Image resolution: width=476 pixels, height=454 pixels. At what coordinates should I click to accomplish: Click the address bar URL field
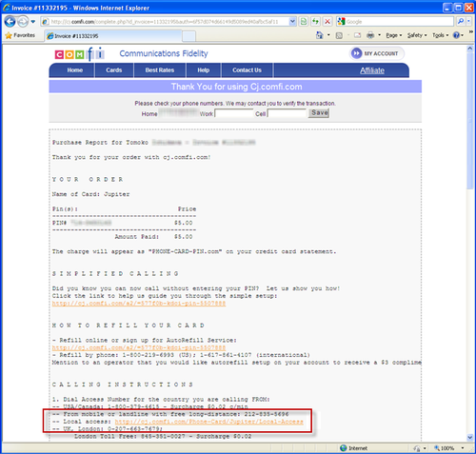click(x=165, y=22)
